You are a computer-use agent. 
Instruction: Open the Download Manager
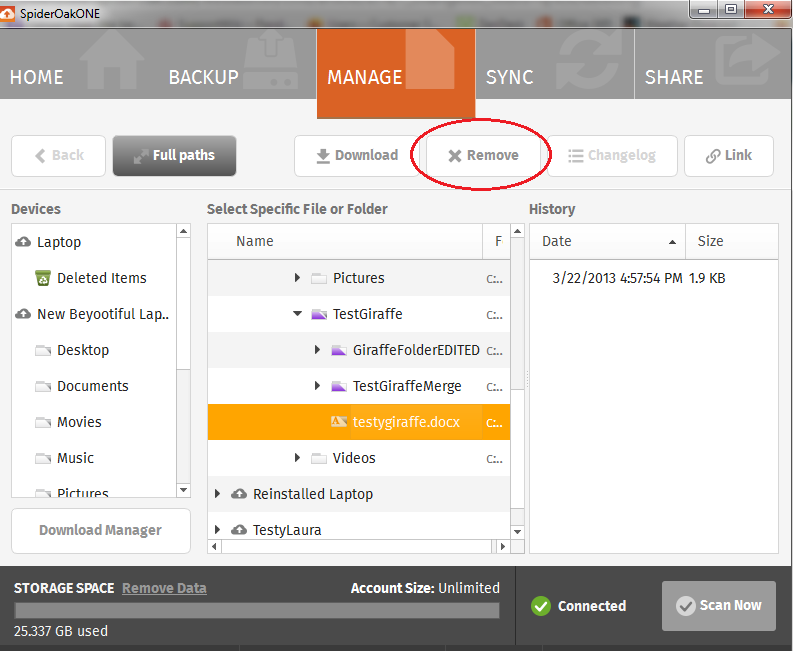click(101, 531)
